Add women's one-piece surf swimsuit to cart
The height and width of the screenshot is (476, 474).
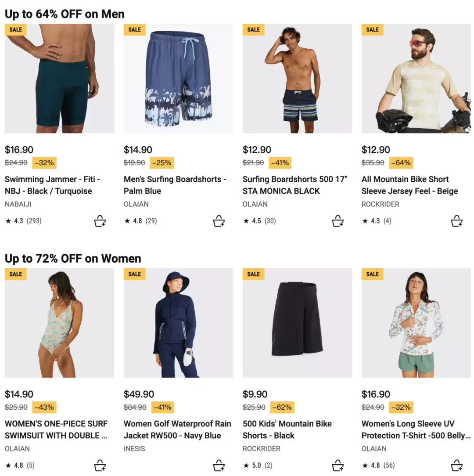(100, 465)
